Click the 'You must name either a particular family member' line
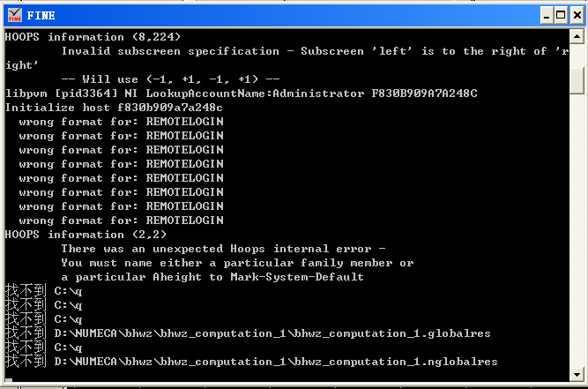 click(x=237, y=263)
